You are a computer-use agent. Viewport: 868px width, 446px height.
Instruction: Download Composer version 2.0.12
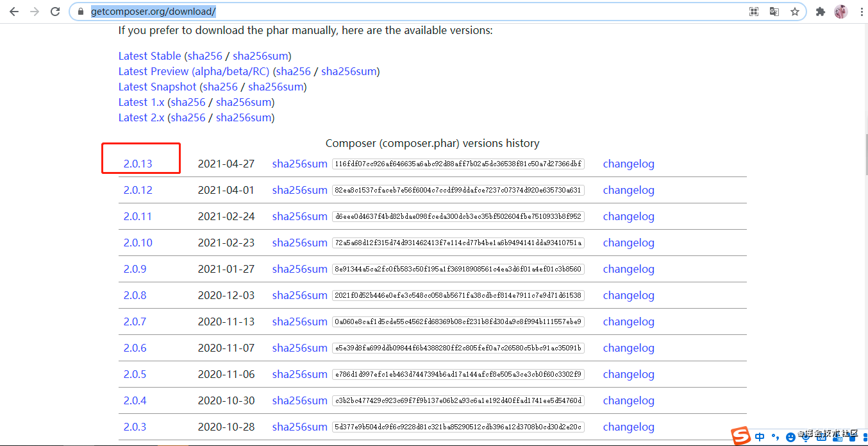[138, 190]
